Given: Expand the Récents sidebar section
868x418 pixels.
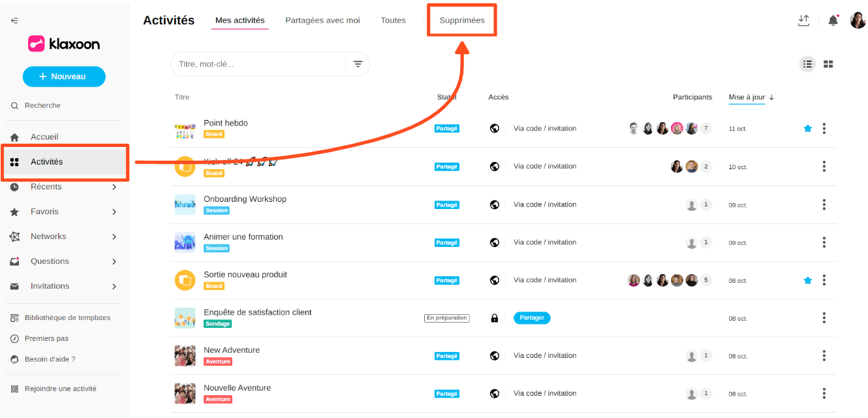Looking at the screenshot, I should 114,187.
